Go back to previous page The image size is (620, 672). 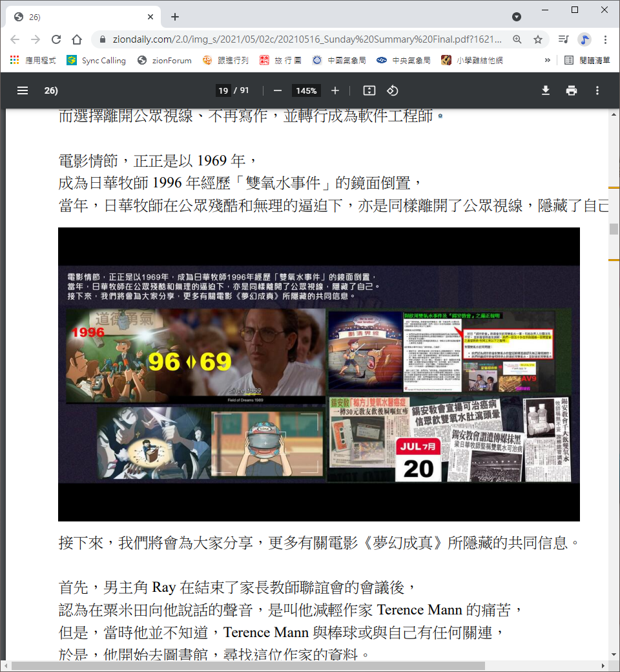pyautogui.click(x=15, y=39)
